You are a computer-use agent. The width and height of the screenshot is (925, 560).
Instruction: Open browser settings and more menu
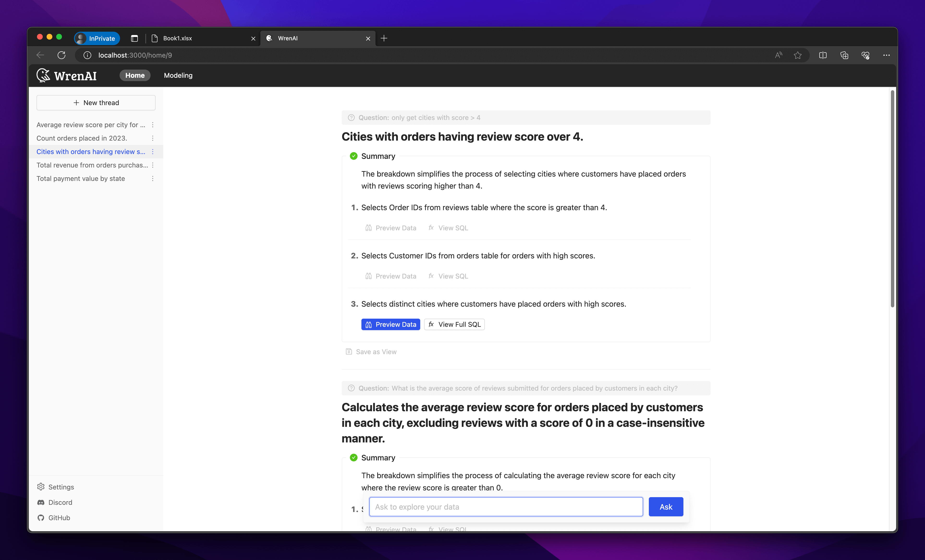click(886, 55)
